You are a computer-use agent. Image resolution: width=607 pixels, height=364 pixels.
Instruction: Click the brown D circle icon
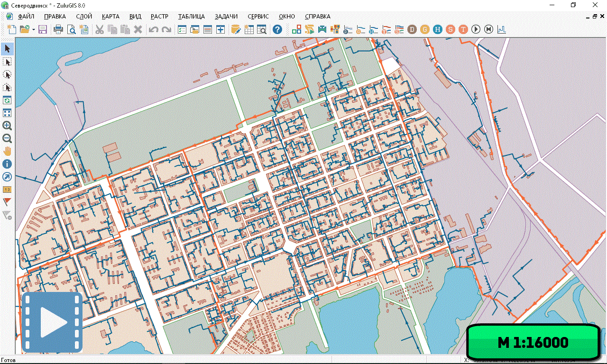click(x=412, y=29)
